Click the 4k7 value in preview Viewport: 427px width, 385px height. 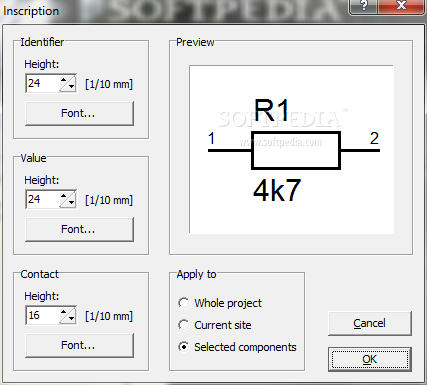pos(277,190)
